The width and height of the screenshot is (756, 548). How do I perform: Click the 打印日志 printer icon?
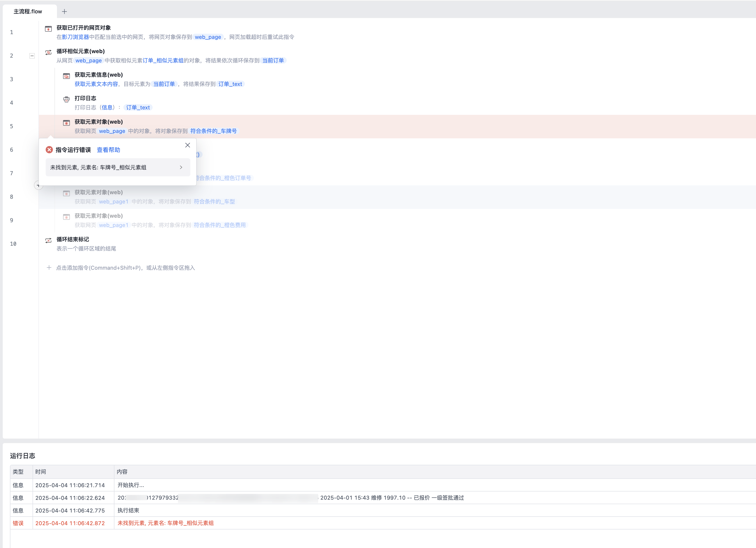[66, 99]
